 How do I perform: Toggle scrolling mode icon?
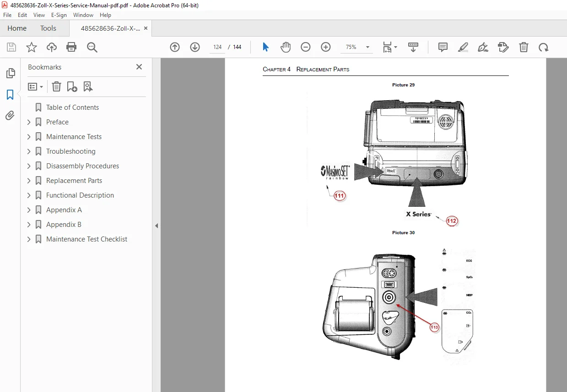click(x=413, y=47)
